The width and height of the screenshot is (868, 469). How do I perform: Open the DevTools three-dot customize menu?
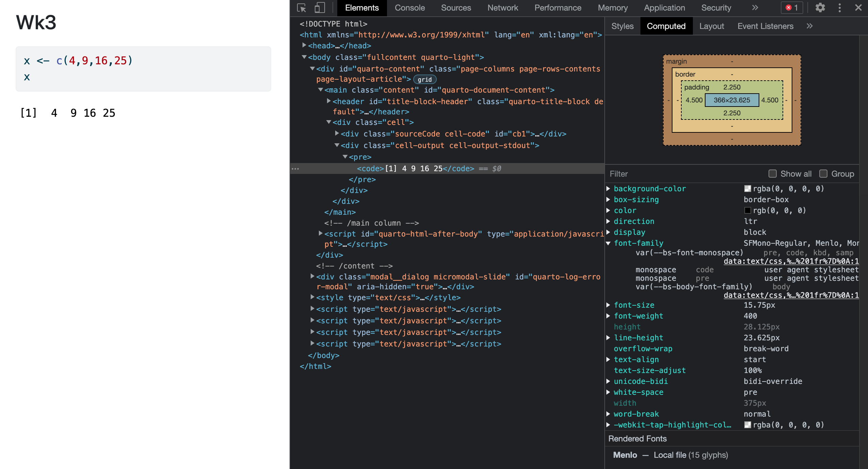(840, 8)
